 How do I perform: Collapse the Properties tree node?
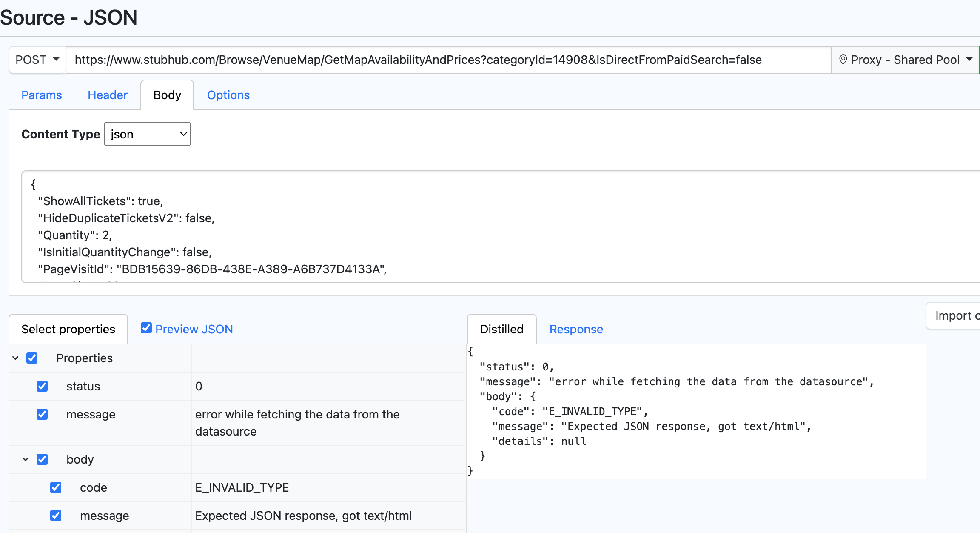[x=15, y=358]
